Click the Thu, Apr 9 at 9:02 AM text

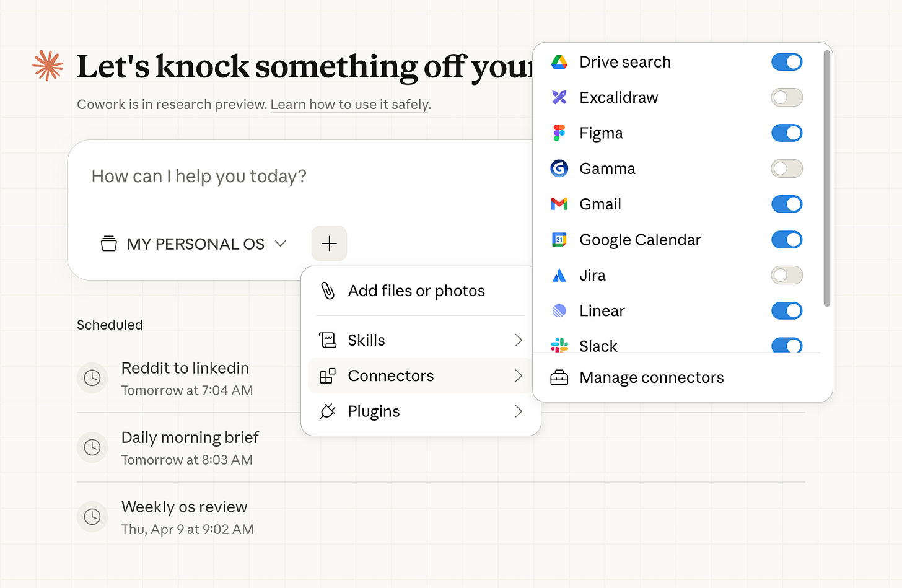click(x=188, y=529)
